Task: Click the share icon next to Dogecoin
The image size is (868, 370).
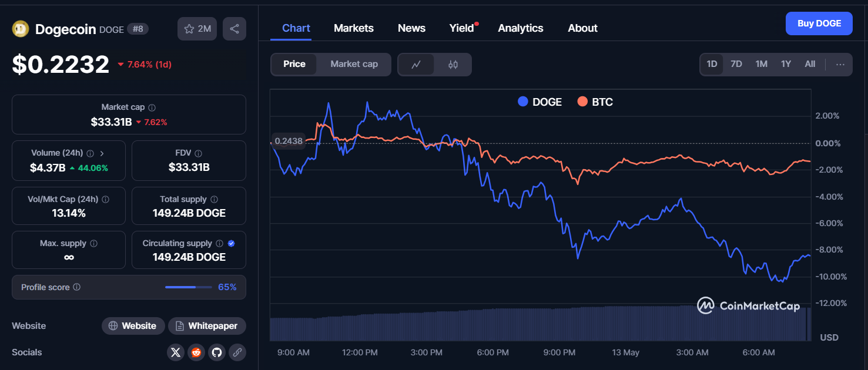Action: click(234, 29)
